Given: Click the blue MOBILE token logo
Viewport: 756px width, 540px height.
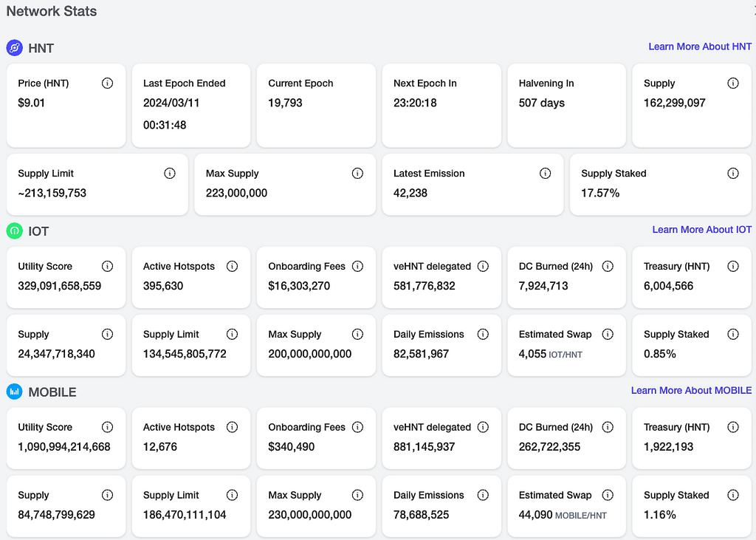Looking at the screenshot, I should pyautogui.click(x=15, y=392).
